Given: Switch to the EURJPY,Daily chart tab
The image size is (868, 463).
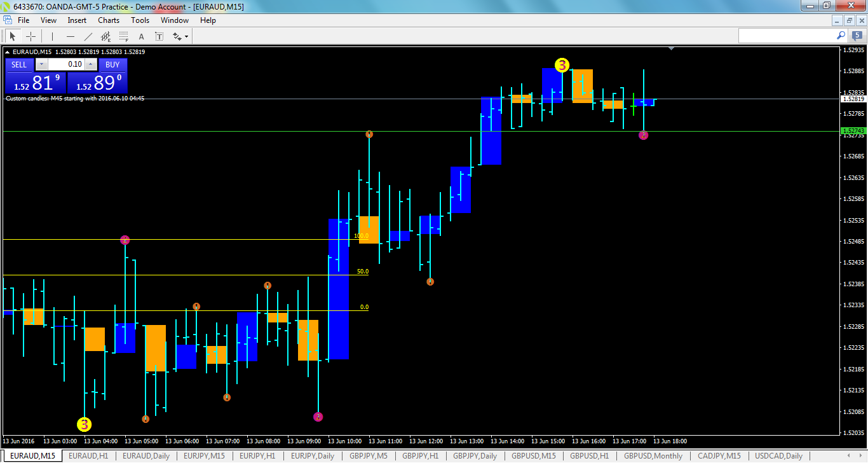Looking at the screenshot, I should tap(313, 455).
